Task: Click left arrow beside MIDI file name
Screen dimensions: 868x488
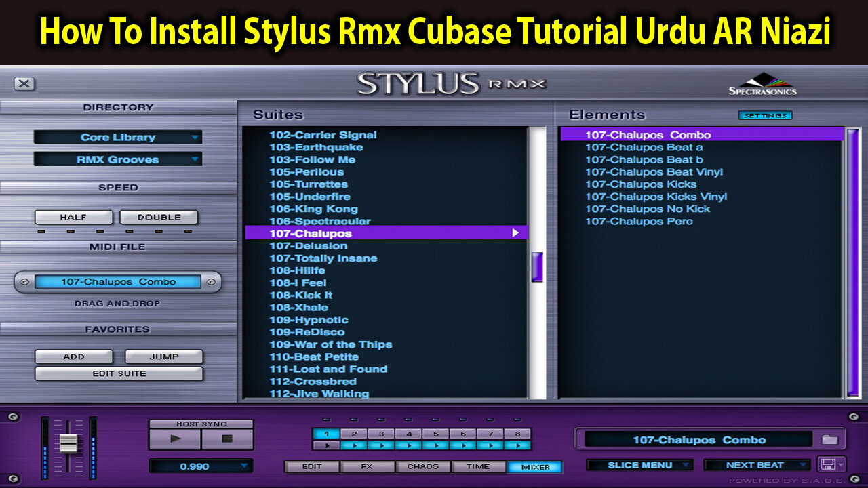Action: [x=25, y=282]
